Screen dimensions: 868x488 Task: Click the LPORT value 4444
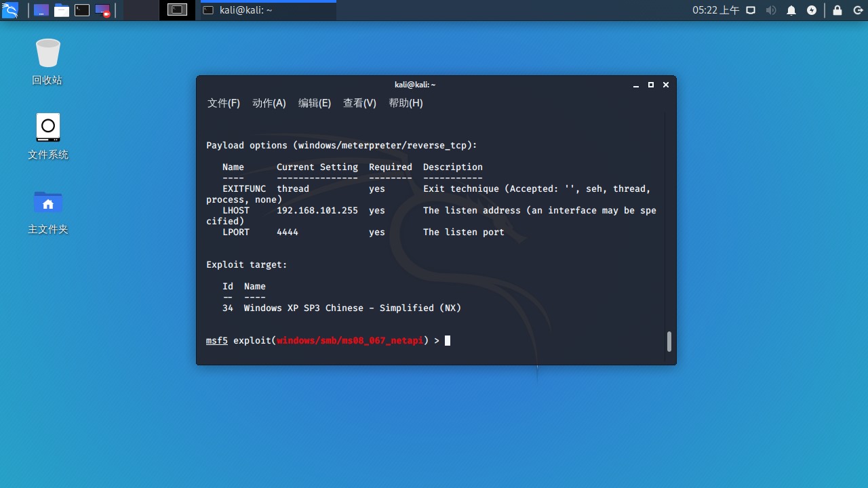(x=288, y=232)
